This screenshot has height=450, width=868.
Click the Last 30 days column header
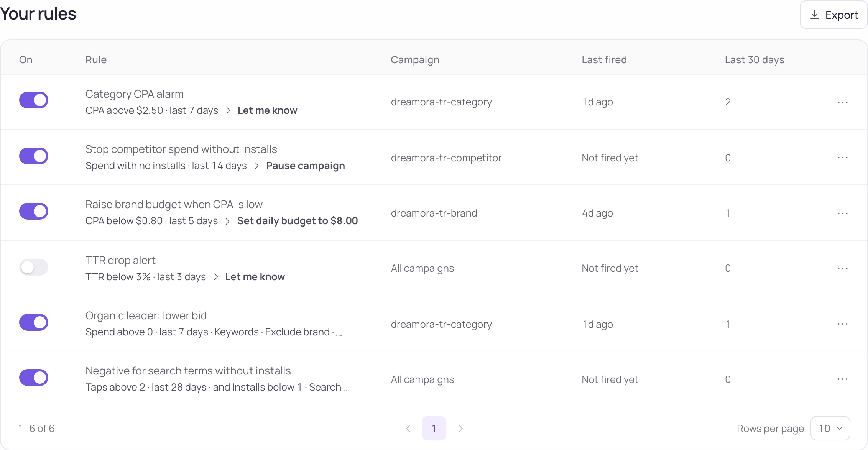click(x=754, y=60)
